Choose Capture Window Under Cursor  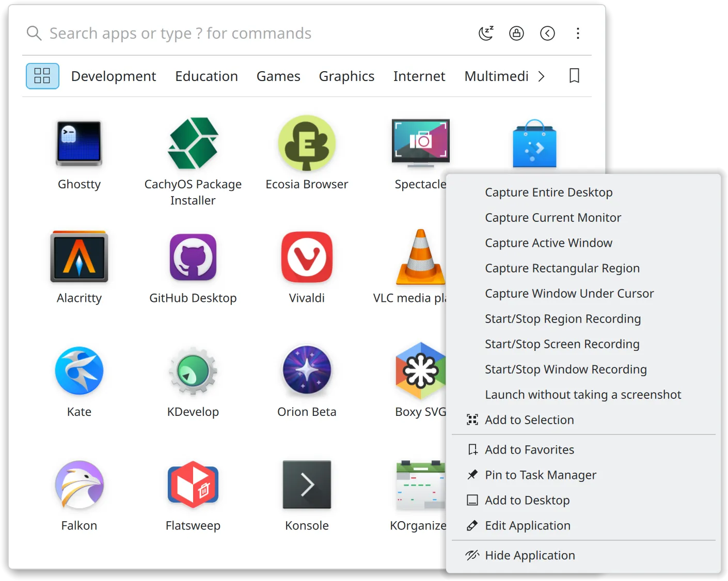pyautogui.click(x=583, y=294)
